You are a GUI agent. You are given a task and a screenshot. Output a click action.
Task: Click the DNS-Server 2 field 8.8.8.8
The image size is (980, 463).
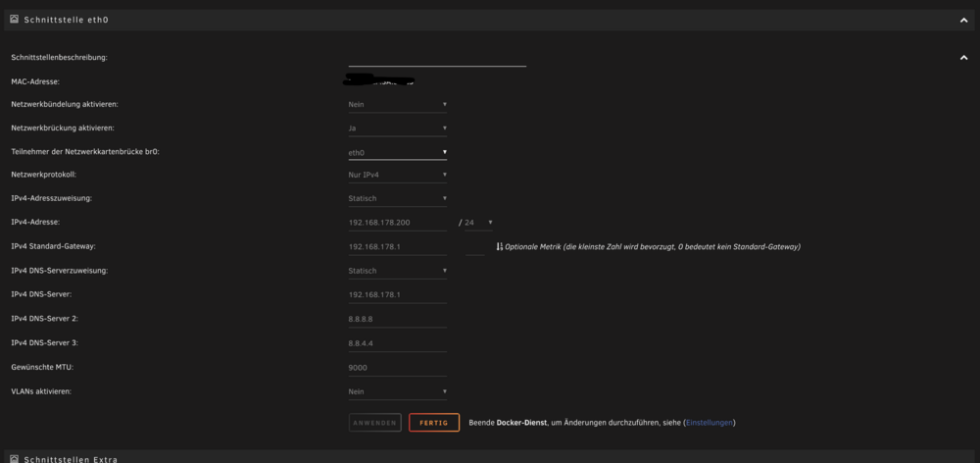pyautogui.click(x=398, y=319)
